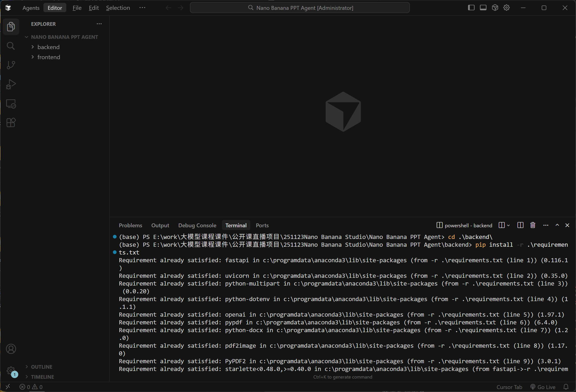Screen dimensions: 576x392
Task: Collapse the NANO BANANA PPT AGENT section
Action: click(x=64, y=37)
